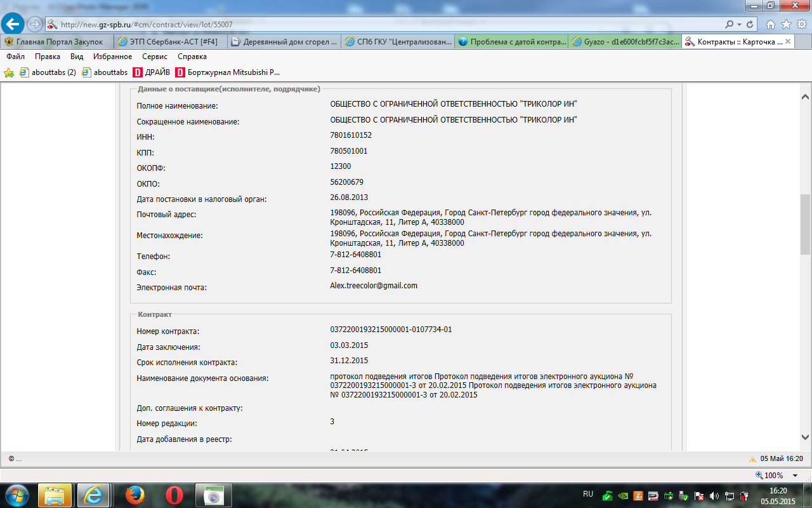The width and height of the screenshot is (812, 508).
Task: Click the Java update tray icon
Action: click(638, 496)
